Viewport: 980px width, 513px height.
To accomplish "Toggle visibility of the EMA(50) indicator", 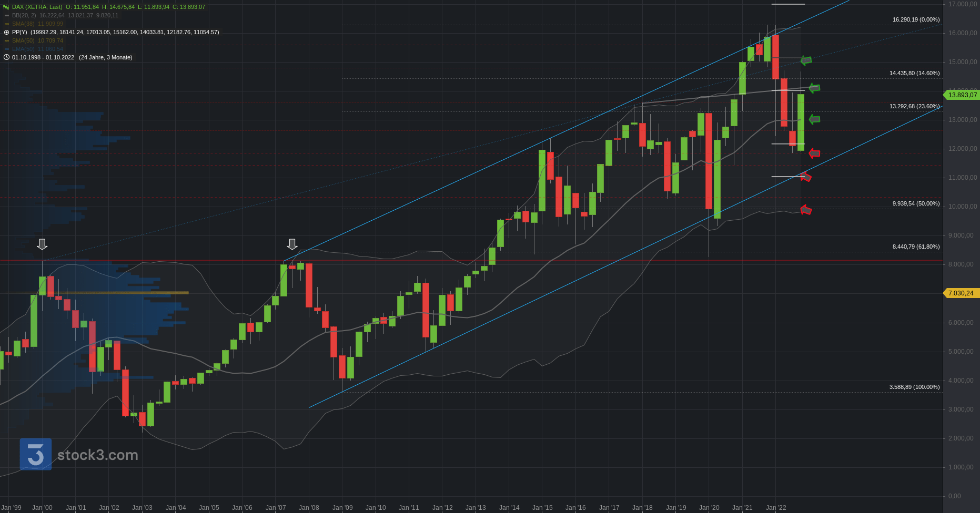I will coord(7,49).
